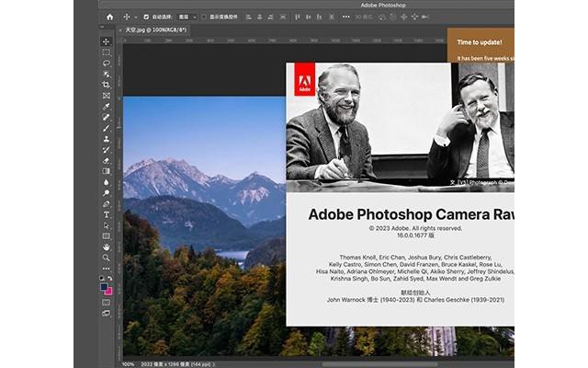The width and height of the screenshot is (588, 368).
Task: Select the Horizontal Type tool
Action: click(x=107, y=214)
